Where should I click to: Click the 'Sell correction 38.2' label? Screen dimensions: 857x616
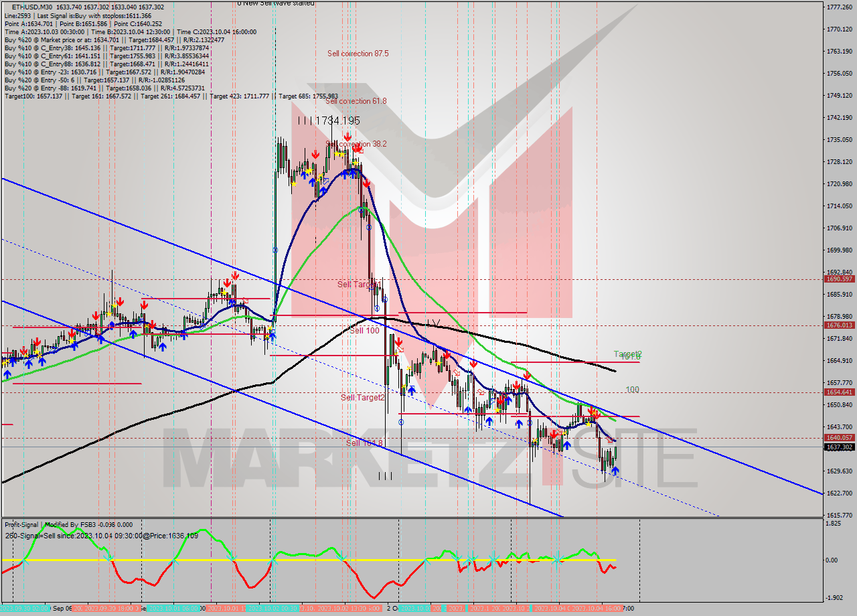click(356, 144)
